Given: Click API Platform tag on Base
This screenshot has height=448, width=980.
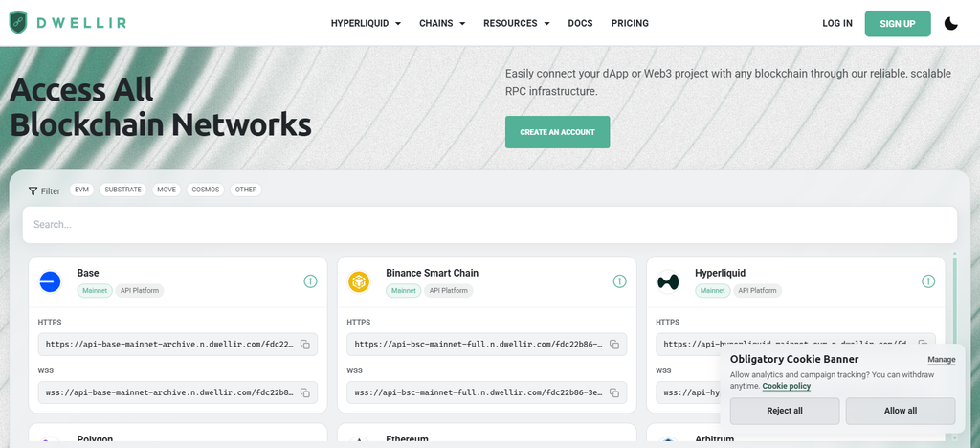Looking at the screenshot, I should (140, 291).
